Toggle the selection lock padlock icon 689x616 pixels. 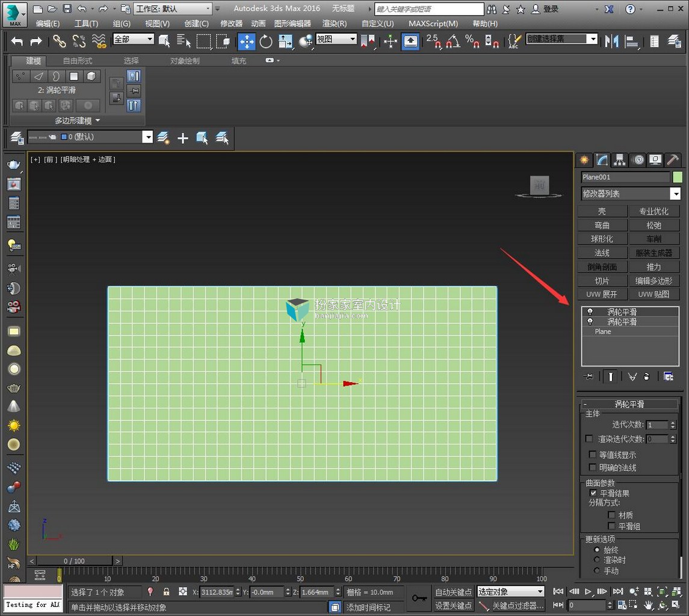point(166,592)
